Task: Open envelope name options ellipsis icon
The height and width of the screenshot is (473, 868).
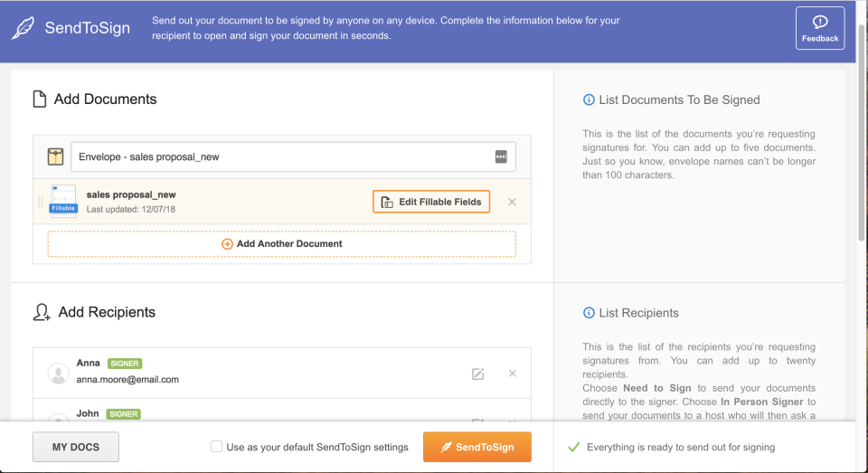Action: (x=501, y=156)
